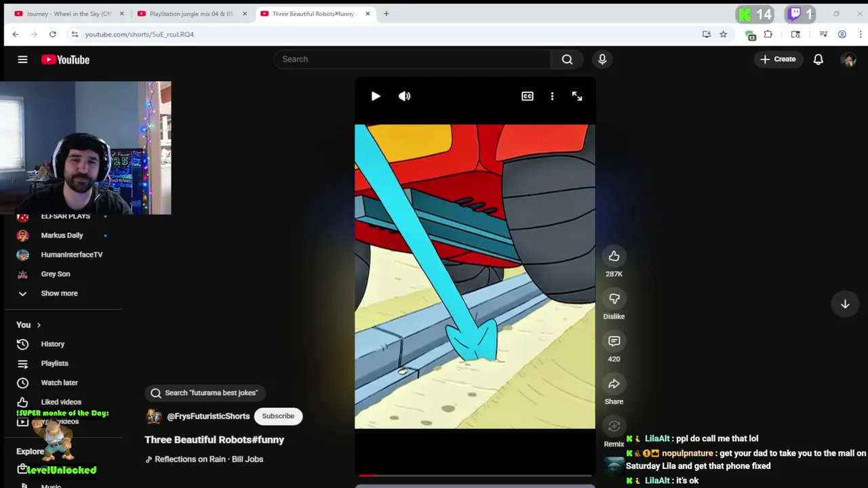This screenshot has width=868, height=488.
Task: Click the address bar URL
Action: point(139,34)
